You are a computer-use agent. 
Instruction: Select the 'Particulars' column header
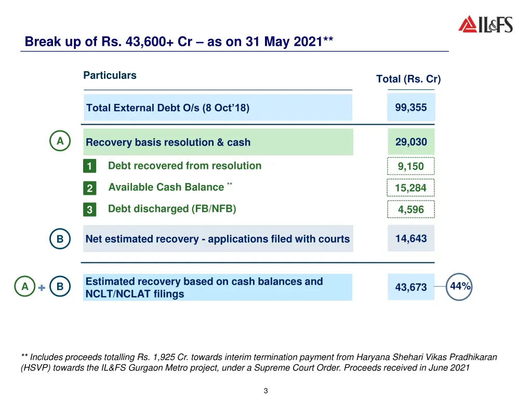pyautogui.click(x=110, y=75)
